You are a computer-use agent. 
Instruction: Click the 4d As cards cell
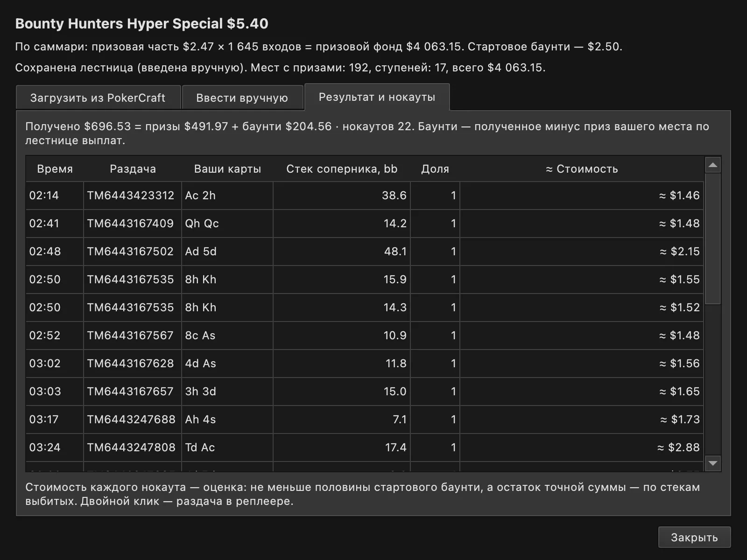227,364
